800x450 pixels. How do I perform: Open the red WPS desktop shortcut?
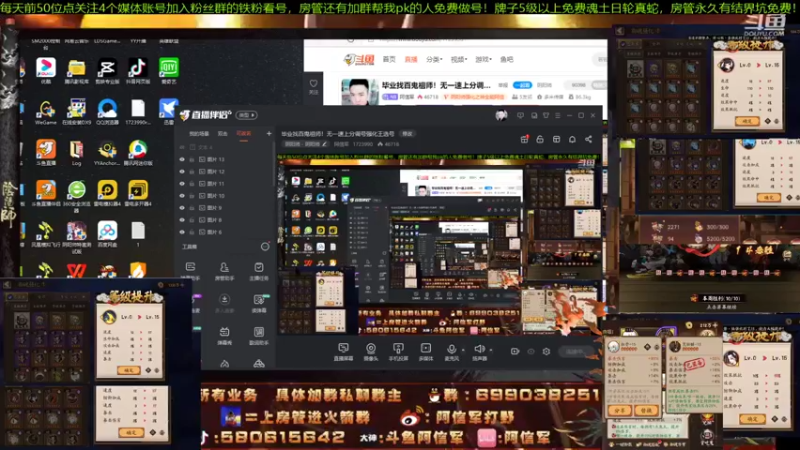77,270
